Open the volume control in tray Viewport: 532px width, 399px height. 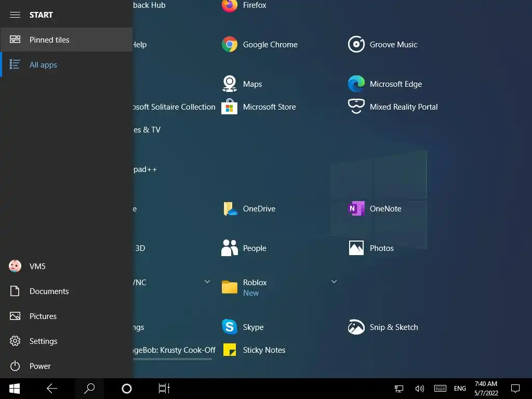pos(420,389)
